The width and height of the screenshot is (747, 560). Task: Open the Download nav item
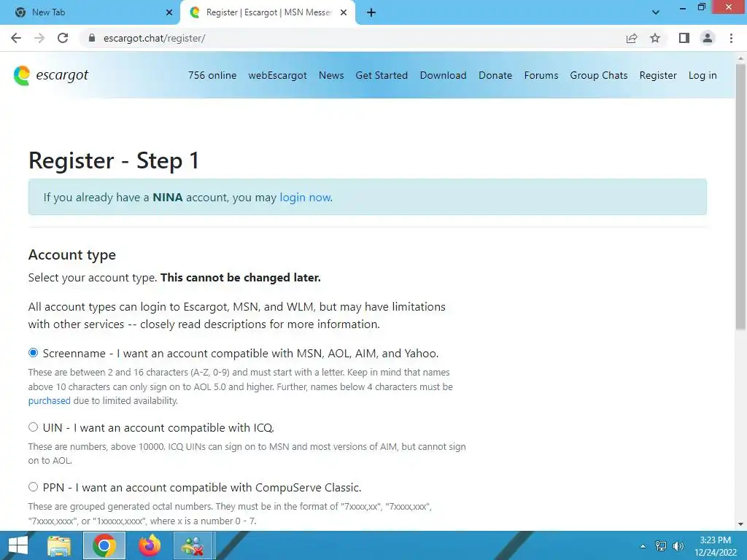click(443, 75)
